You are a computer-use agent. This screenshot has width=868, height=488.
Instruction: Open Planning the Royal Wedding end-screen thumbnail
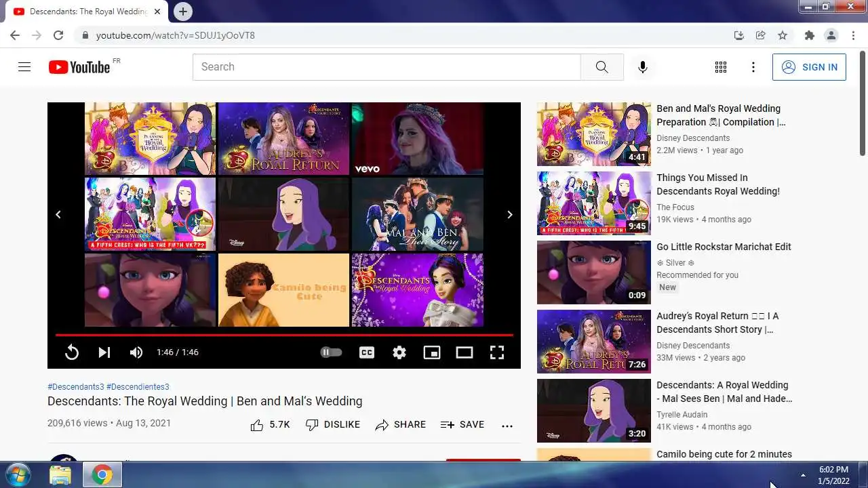tap(150, 139)
